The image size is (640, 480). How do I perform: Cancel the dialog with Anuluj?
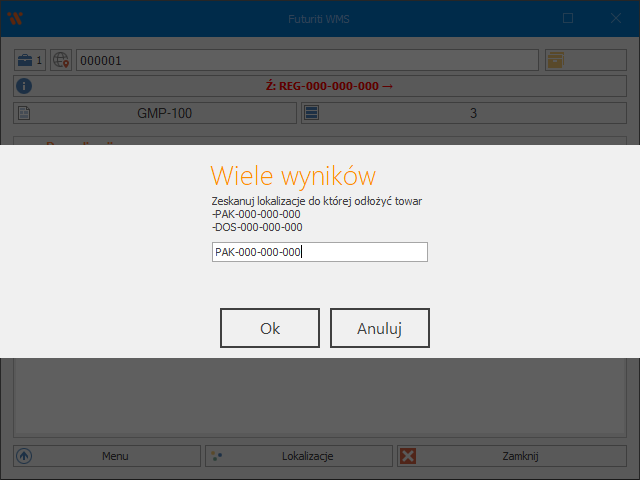point(379,328)
